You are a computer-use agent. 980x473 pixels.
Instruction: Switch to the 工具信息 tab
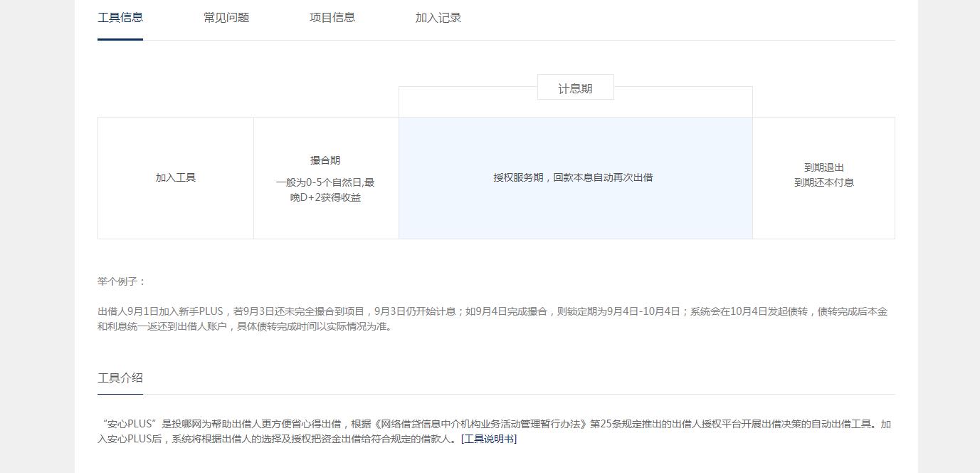(120, 18)
